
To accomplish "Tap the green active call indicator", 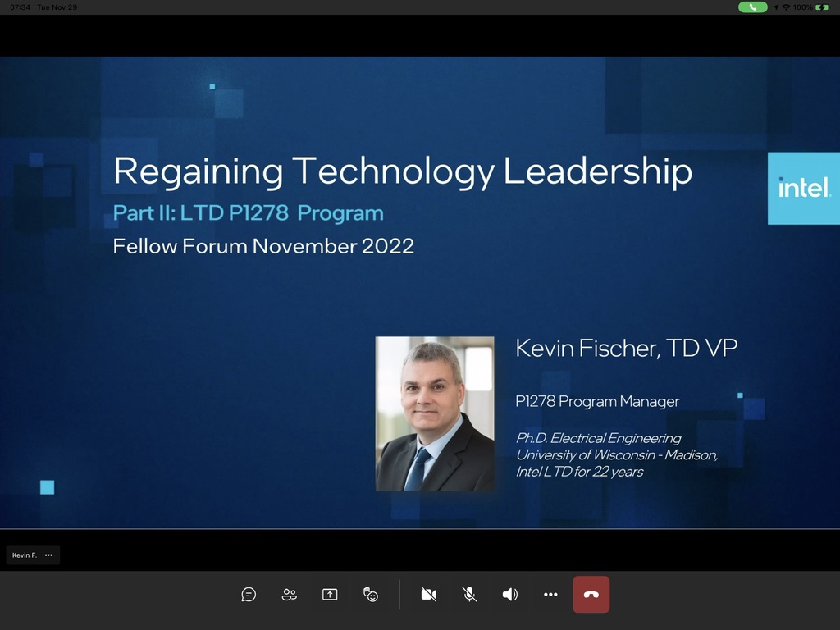I will [752, 7].
